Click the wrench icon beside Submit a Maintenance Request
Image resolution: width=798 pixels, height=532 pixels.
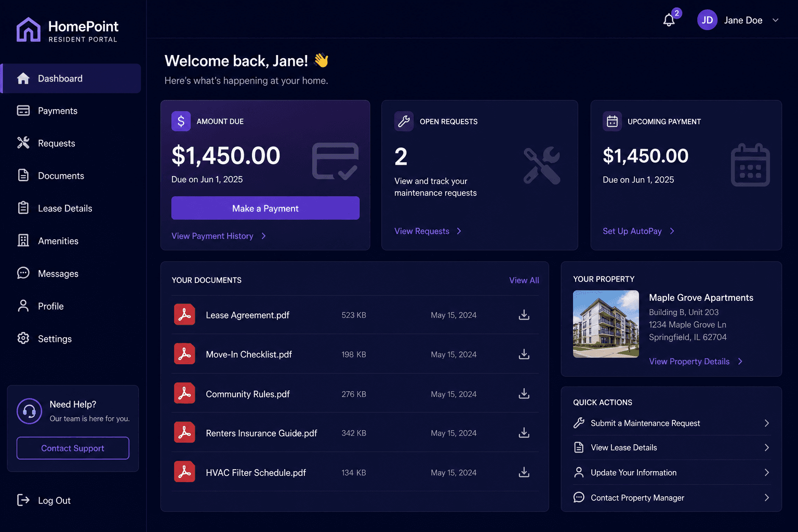[x=579, y=423]
